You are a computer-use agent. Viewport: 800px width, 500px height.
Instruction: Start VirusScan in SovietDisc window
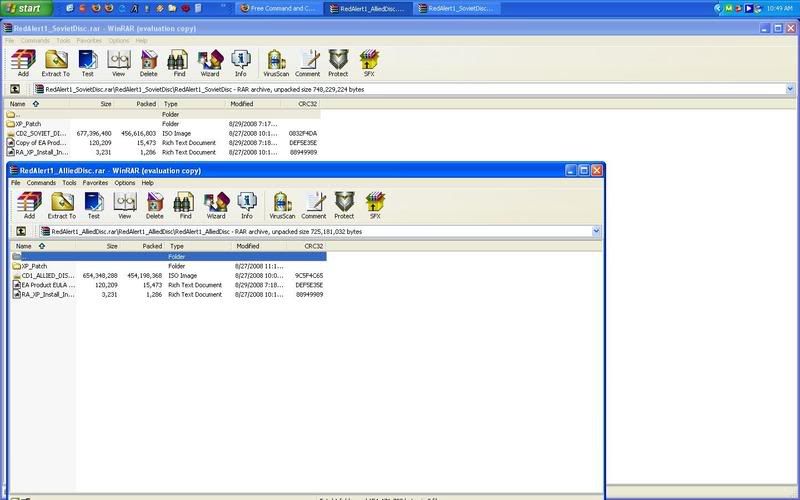[276, 63]
